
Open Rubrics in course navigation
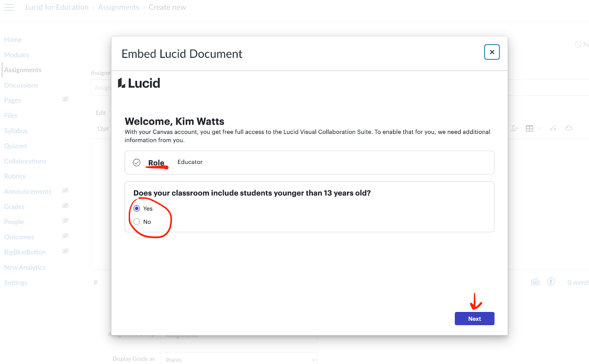coord(15,176)
